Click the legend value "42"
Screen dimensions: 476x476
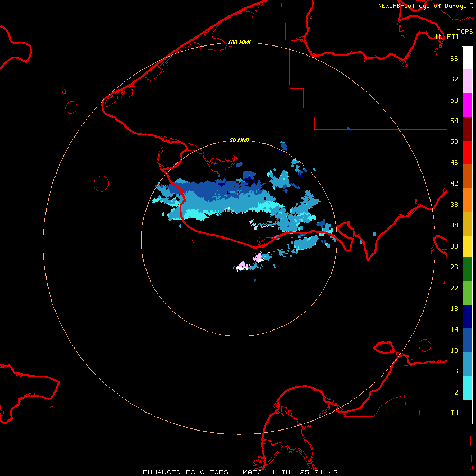coord(454,184)
